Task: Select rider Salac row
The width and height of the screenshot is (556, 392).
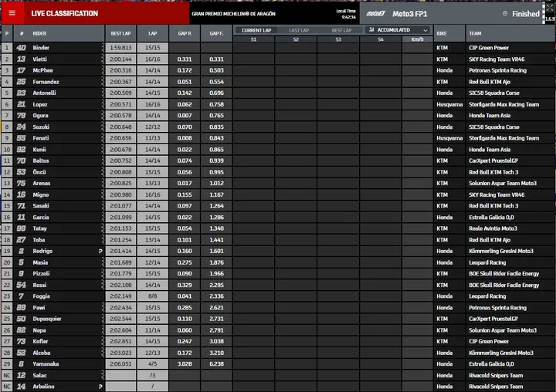Action: (278, 375)
